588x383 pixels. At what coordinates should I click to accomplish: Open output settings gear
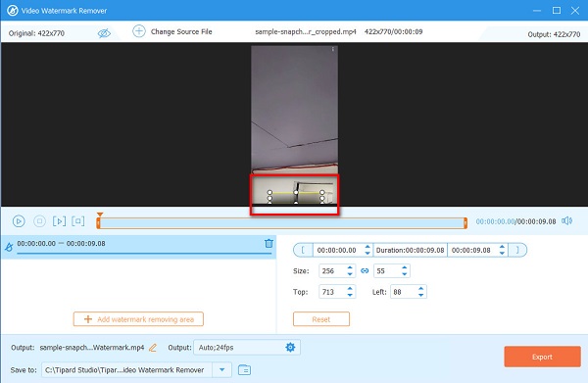290,347
